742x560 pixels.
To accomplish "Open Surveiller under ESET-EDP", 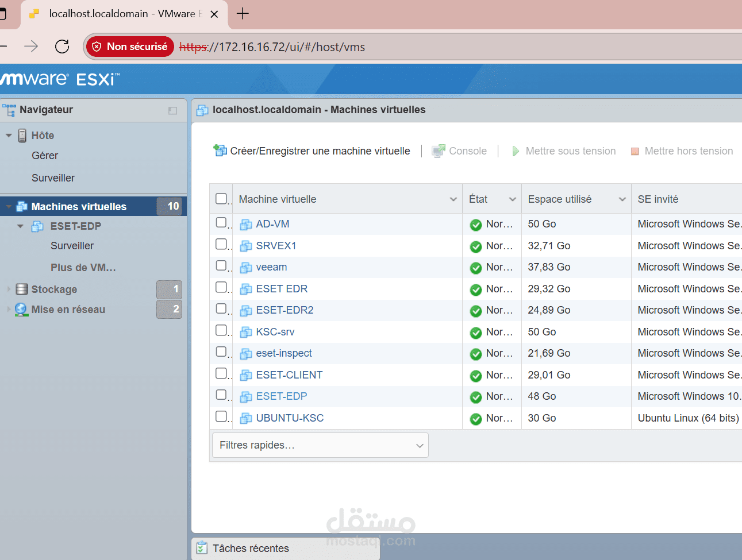I will point(72,246).
